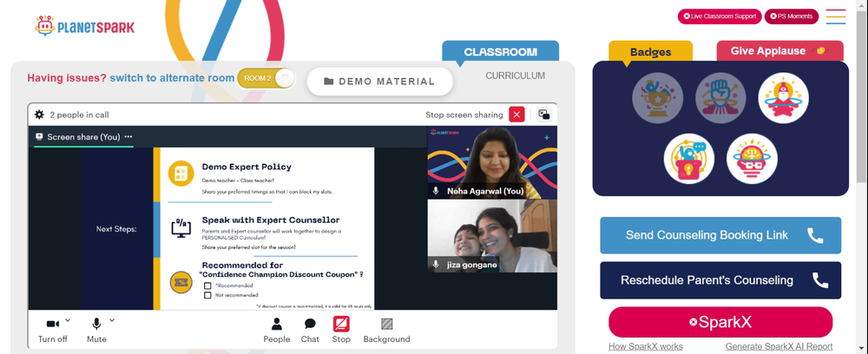Click 'Next Steps:' text in slide
The width and height of the screenshot is (868, 354).
(116, 229)
